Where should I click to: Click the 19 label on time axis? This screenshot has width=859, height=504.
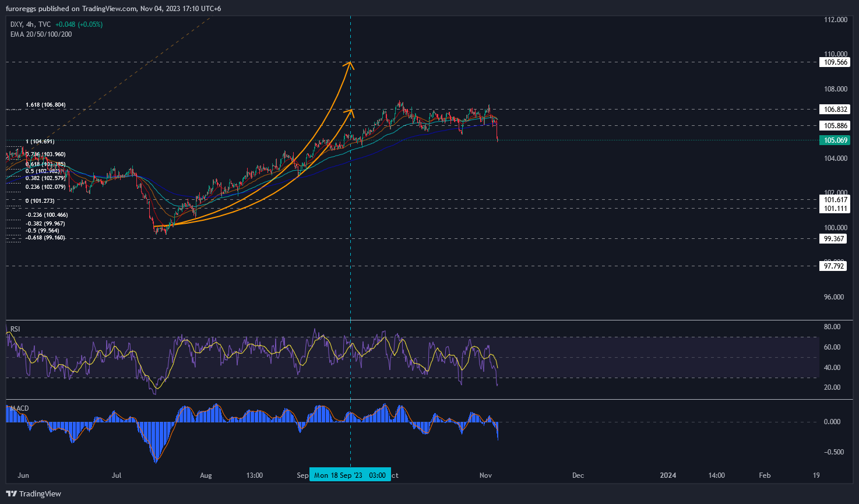[x=816, y=475]
